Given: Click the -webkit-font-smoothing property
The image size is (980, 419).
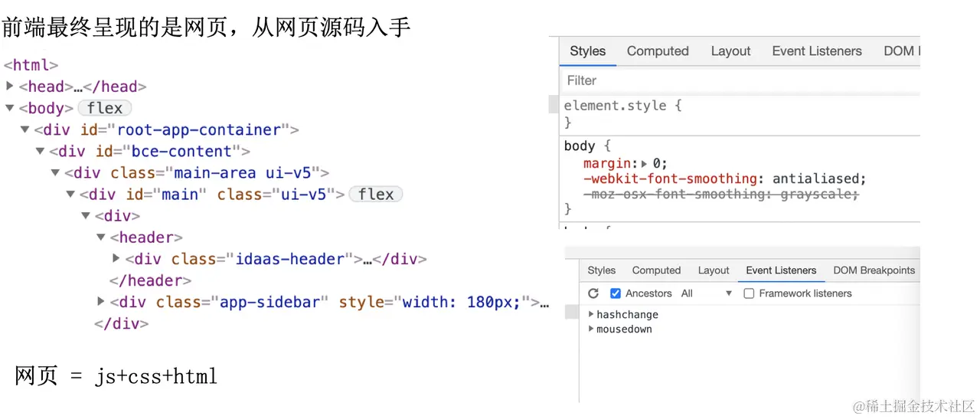Looking at the screenshot, I should click(670, 178).
